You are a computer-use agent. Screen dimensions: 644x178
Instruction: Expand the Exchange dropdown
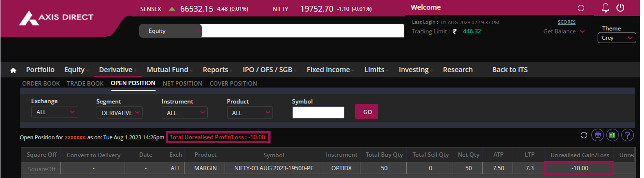tap(54, 112)
